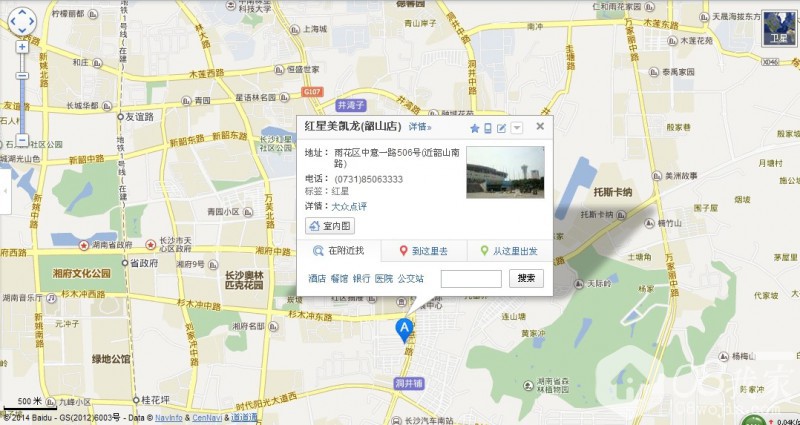Screen dimensions: 800x425
Task: Select the 在附近找 tab
Action: tap(339, 251)
